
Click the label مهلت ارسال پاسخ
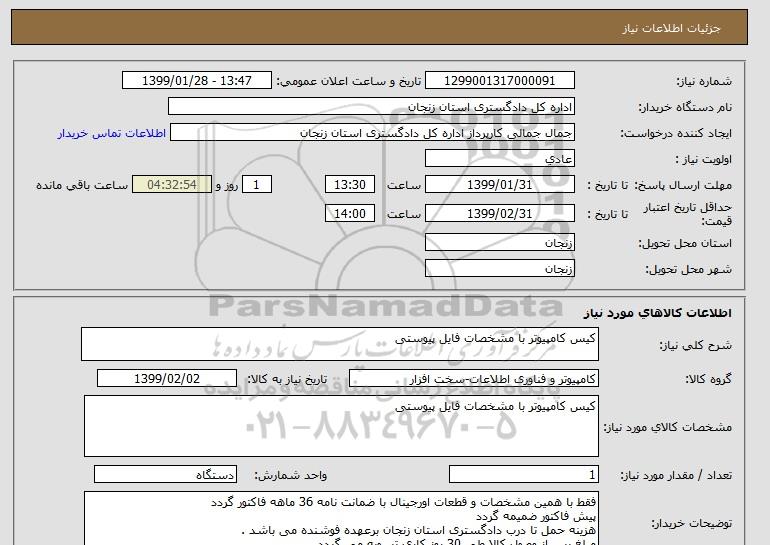[x=683, y=185]
